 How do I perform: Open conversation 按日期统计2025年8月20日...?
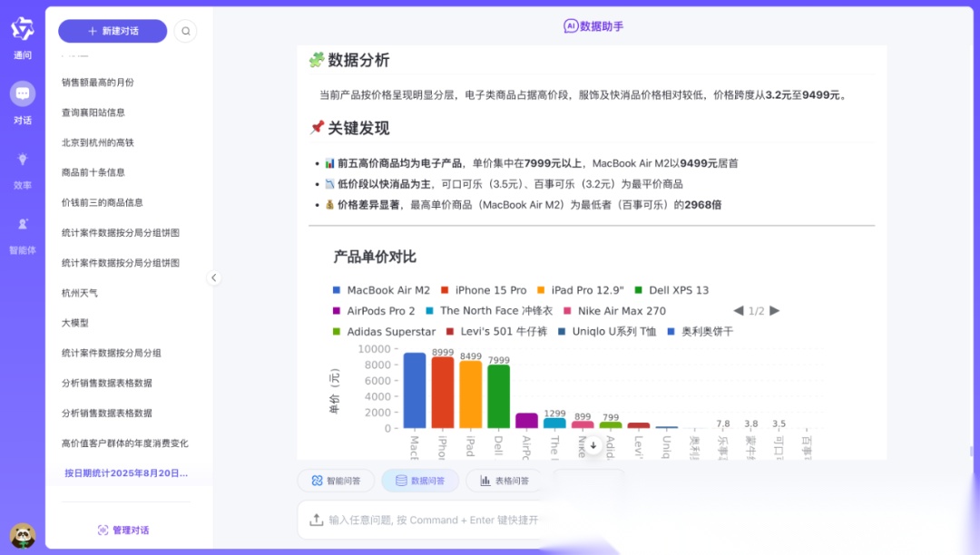[126, 473]
